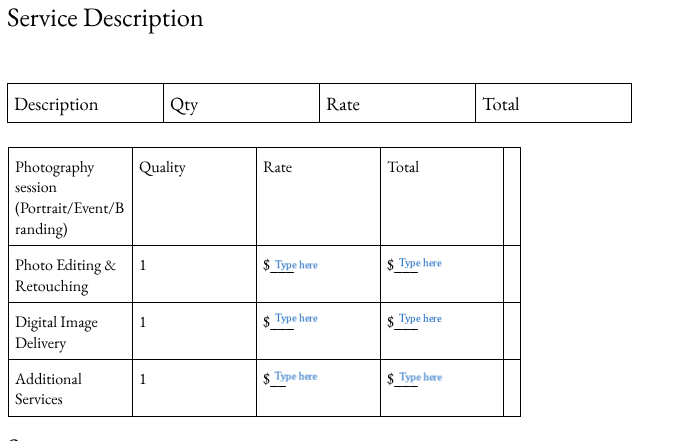The height and width of the screenshot is (441, 687).
Task: Click the Rate cell beside Quality
Action: [x=278, y=168]
